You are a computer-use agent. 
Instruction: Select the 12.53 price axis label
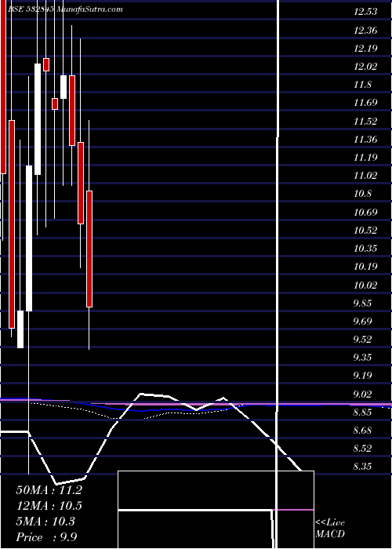pos(365,12)
